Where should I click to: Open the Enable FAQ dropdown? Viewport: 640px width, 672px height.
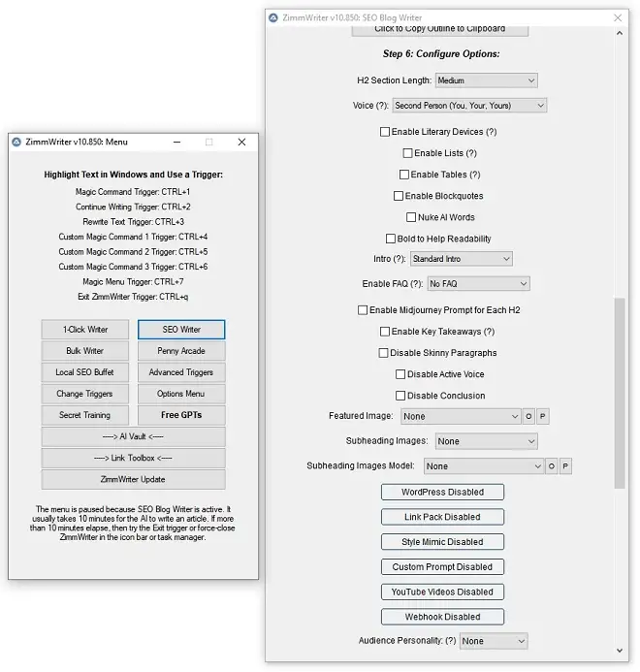click(x=478, y=284)
